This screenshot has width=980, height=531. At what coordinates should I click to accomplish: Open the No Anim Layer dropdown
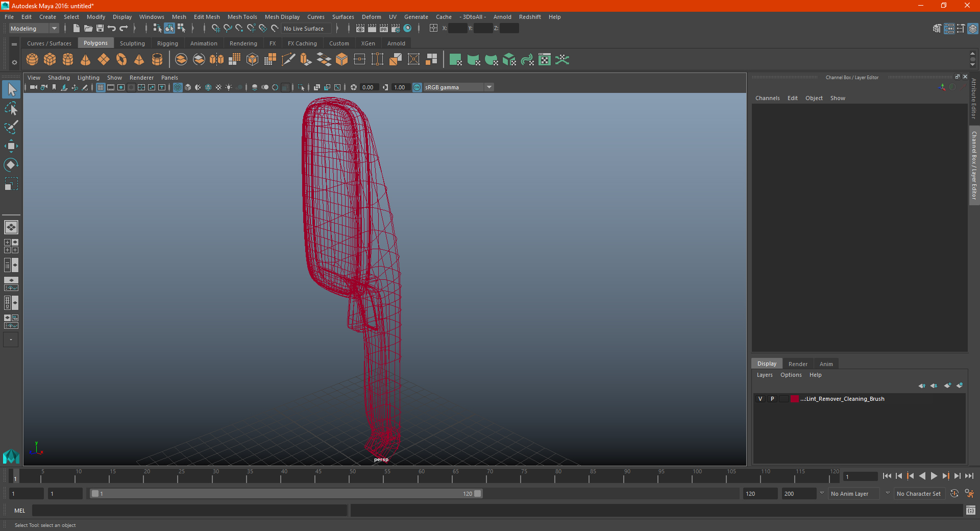pos(855,494)
